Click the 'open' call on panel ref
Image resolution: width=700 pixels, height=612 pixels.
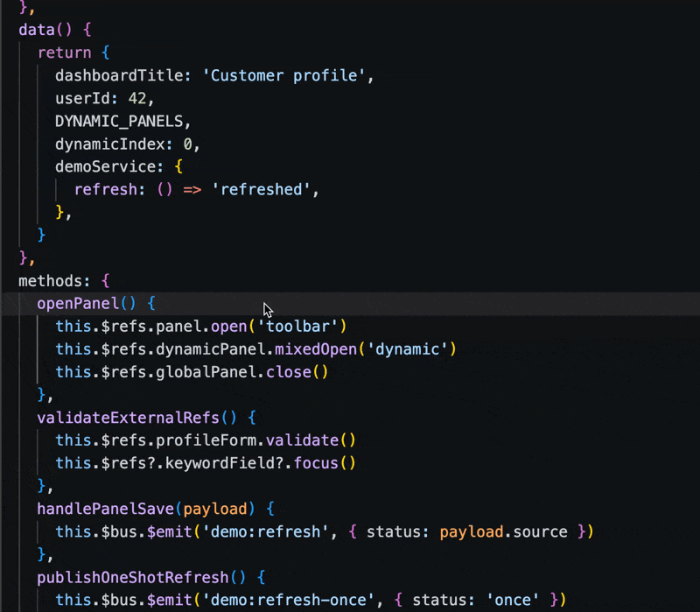pyautogui.click(x=229, y=327)
